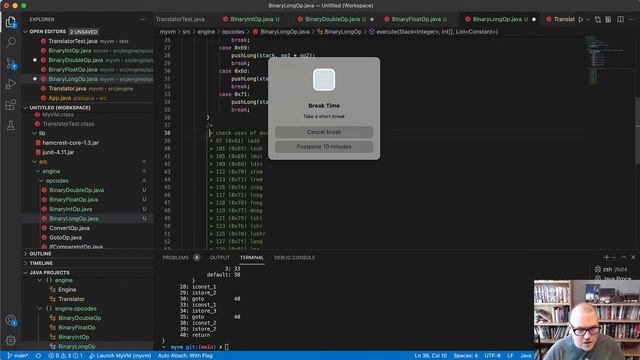Click the compare changes icon in editor toolbar
The height and width of the screenshot is (360, 640).
[598, 19]
